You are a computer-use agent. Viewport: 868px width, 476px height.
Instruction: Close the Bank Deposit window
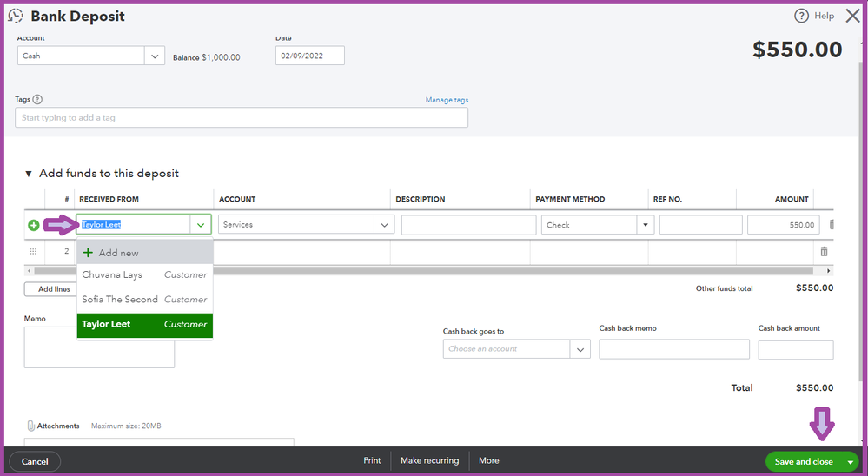coord(853,16)
